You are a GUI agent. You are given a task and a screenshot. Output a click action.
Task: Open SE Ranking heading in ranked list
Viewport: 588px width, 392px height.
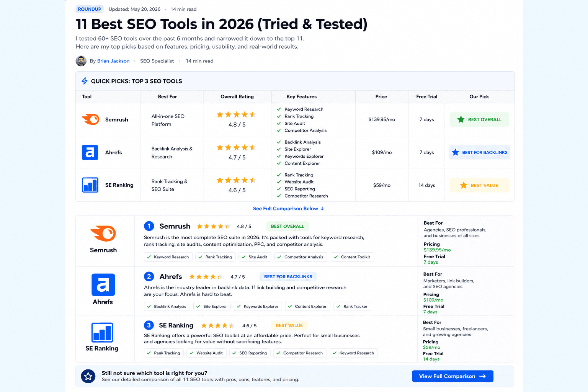click(176, 325)
